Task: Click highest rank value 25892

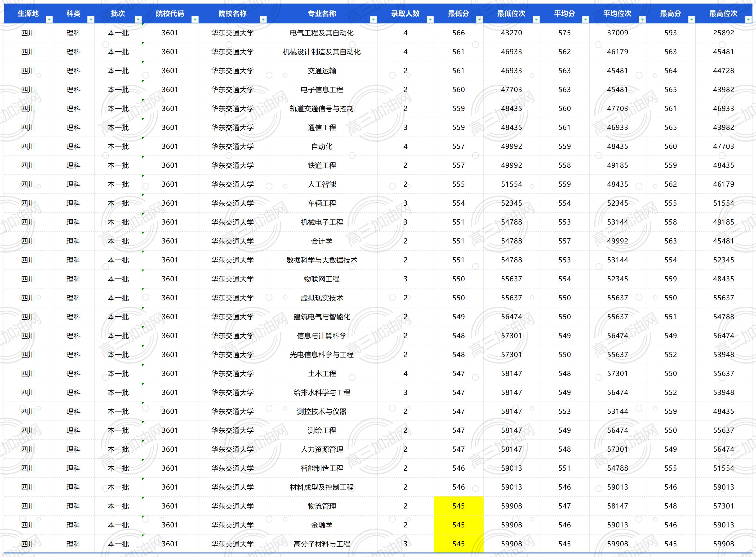Action: click(724, 33)
